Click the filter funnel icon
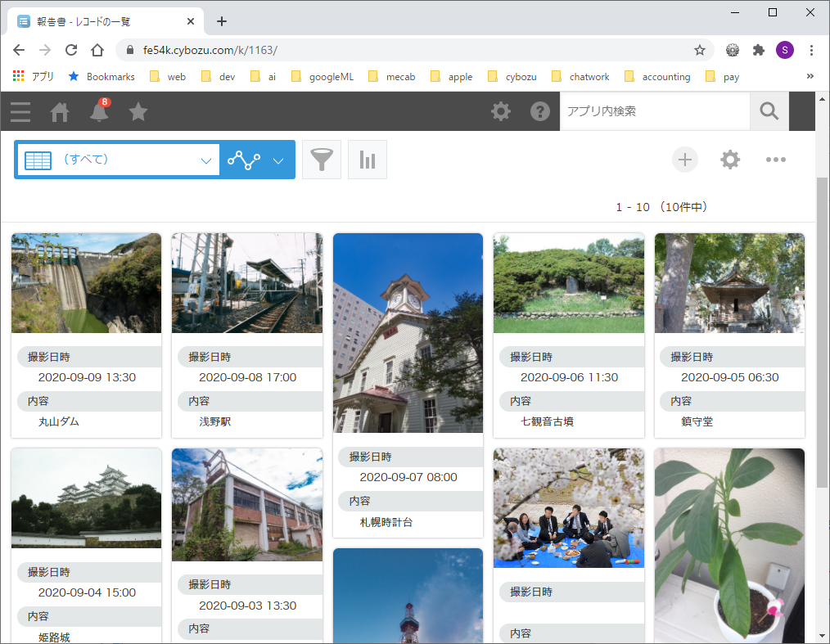Viewport: 830px width, 644px height. click(x=322, y=160)
